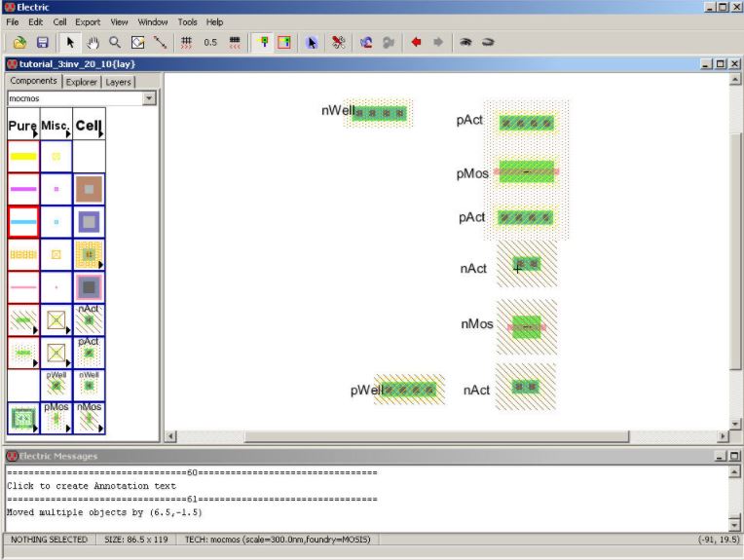Select the Measure ruler tool
Viewport: 744px width, 560px height.
tap(160, 43)
